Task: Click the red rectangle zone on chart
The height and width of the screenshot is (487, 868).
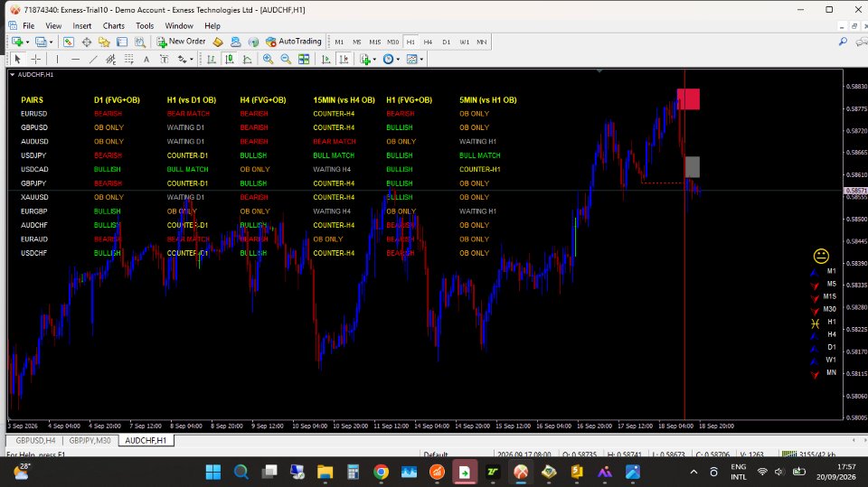Action: [688, 99]
